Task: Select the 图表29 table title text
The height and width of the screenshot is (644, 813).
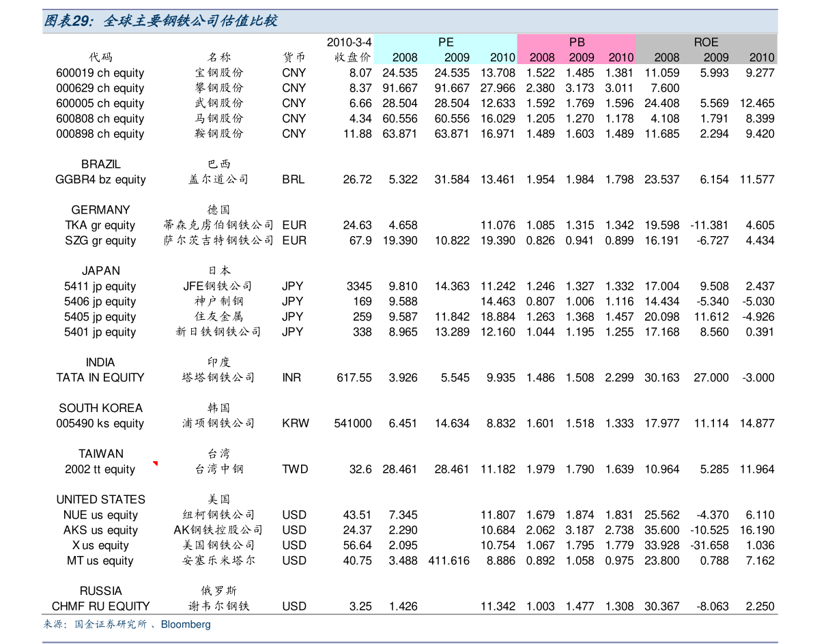Action: click(161, 21)
